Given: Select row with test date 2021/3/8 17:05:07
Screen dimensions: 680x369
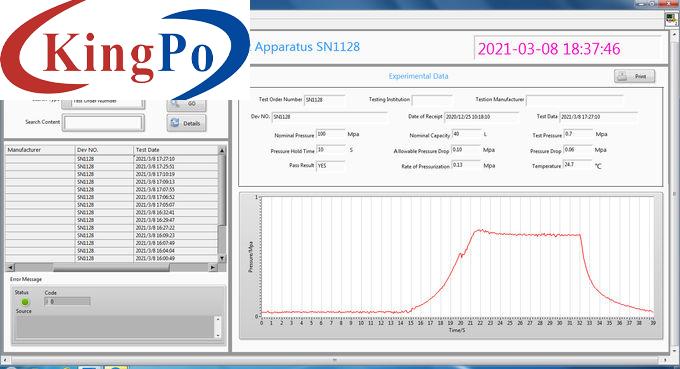Looking at the screenshot, I should [111, 205].
